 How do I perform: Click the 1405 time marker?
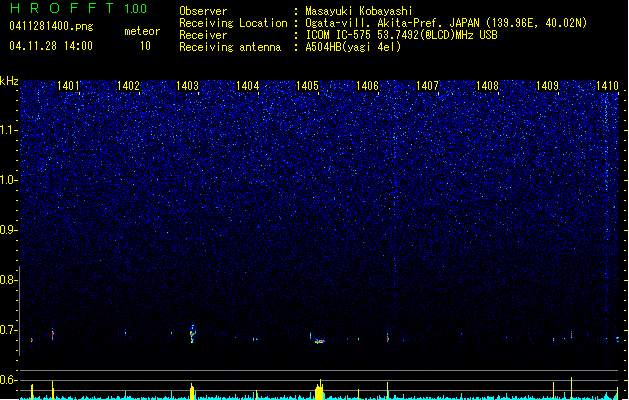coord(307,86)
